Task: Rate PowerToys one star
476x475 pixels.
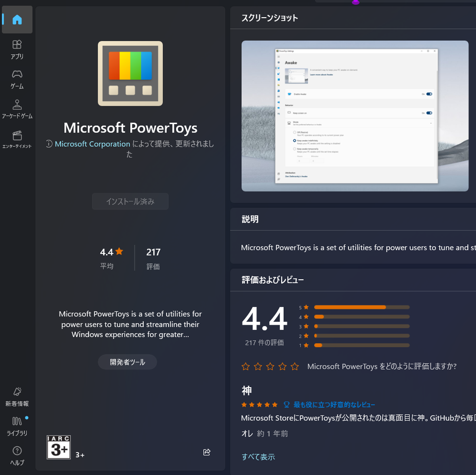Action: point(245,366)
